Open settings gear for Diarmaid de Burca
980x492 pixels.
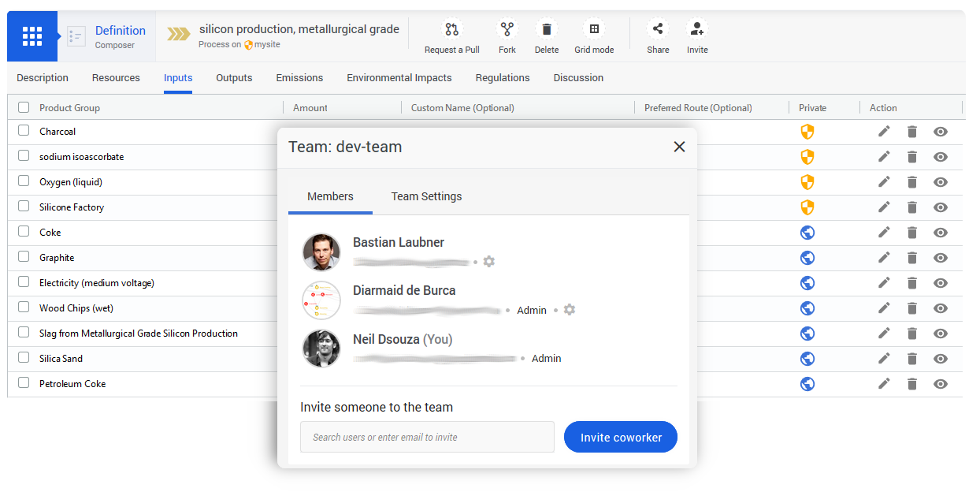[570, 310]
